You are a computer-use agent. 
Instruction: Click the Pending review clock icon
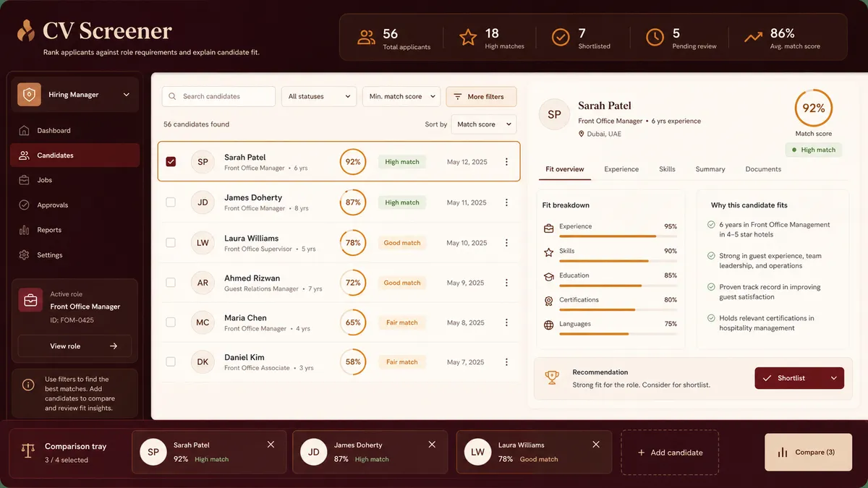(x=655, y=37)
